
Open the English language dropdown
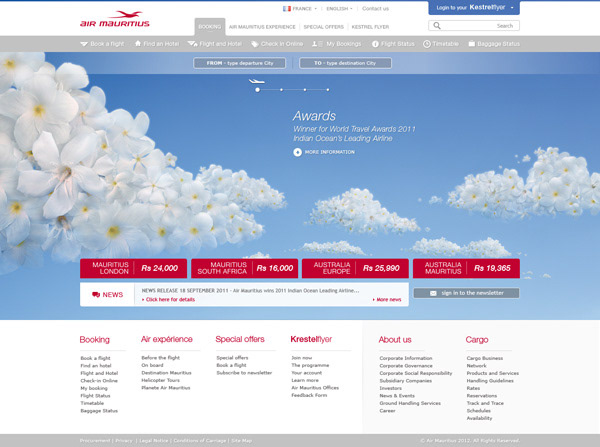339,8
